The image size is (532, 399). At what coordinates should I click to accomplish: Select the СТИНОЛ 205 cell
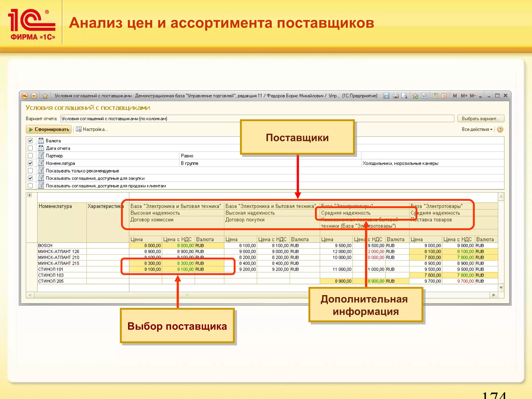tap(62, 281)
